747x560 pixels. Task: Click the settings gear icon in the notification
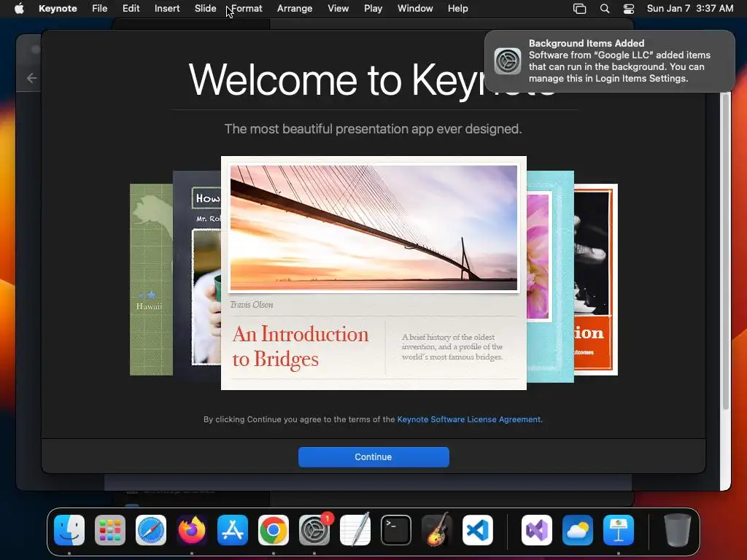pos(508,61)
